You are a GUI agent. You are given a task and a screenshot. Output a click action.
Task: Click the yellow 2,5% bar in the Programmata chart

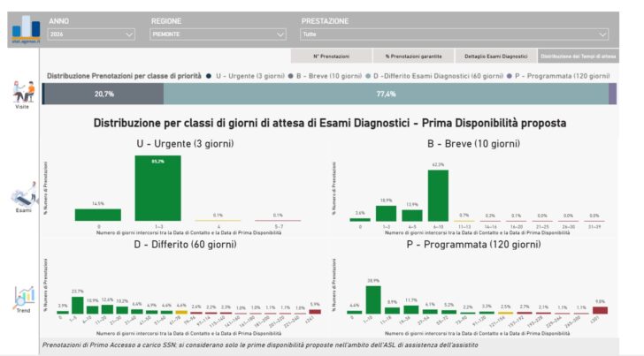[506, 313]
